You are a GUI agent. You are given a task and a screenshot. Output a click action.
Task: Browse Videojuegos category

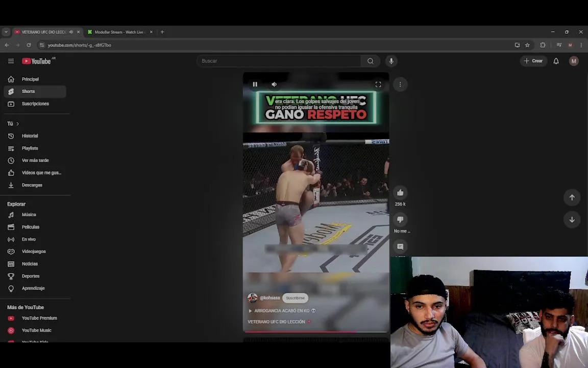point(35,251)
